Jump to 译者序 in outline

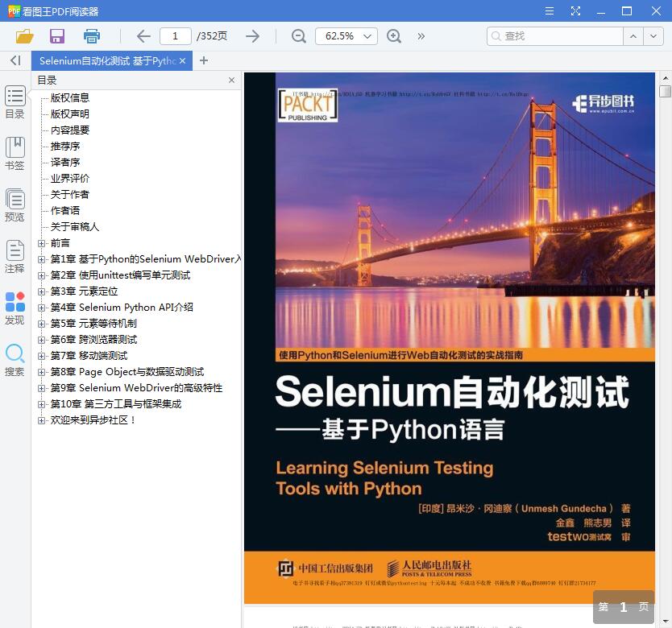click(x=65, y=163)
